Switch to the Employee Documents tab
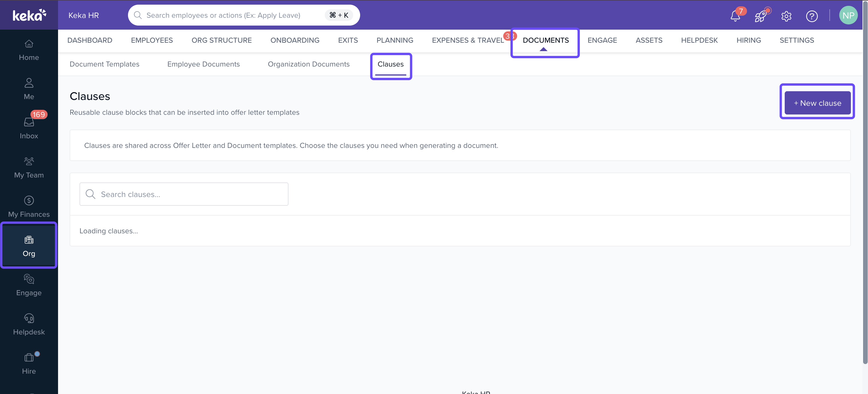Image resolution: width=868 pixels, height=394 pixels. tap(203, 64)
